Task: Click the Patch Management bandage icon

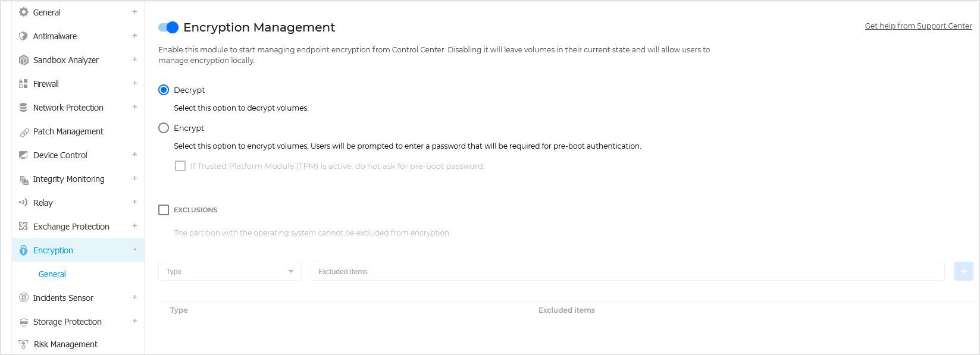Action: (x=24, y=131)
